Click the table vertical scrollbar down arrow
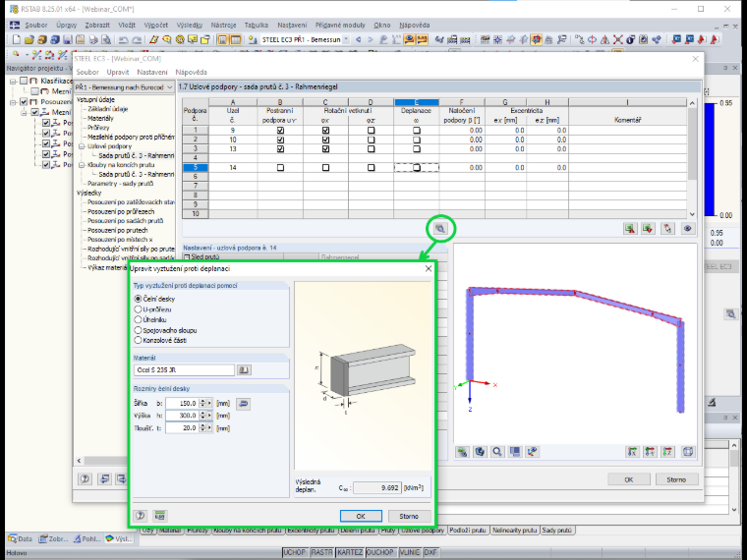This screenshot has width=747, height=560. [692, 214]
